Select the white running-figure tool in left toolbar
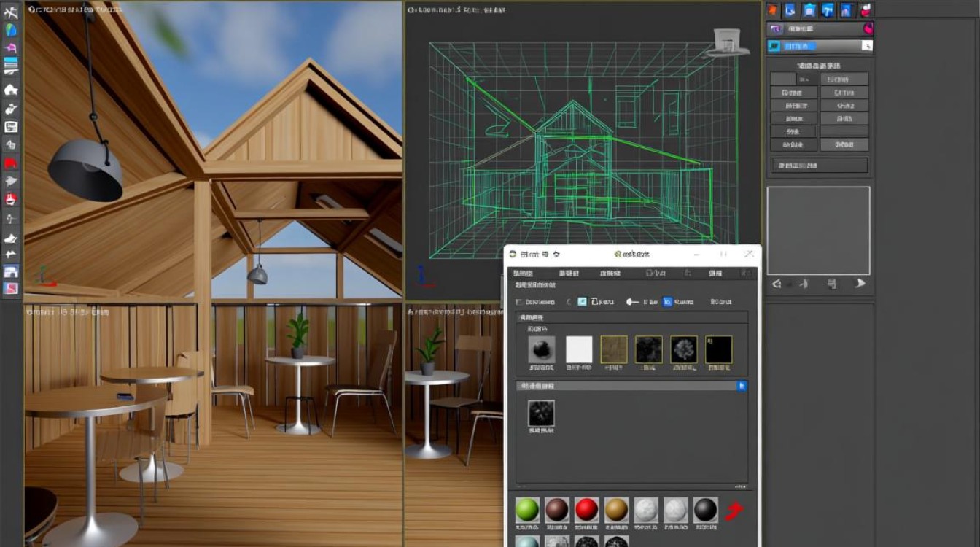Viewport: 980px width, 547px height. pyautogui.click(x=11, y=12)
